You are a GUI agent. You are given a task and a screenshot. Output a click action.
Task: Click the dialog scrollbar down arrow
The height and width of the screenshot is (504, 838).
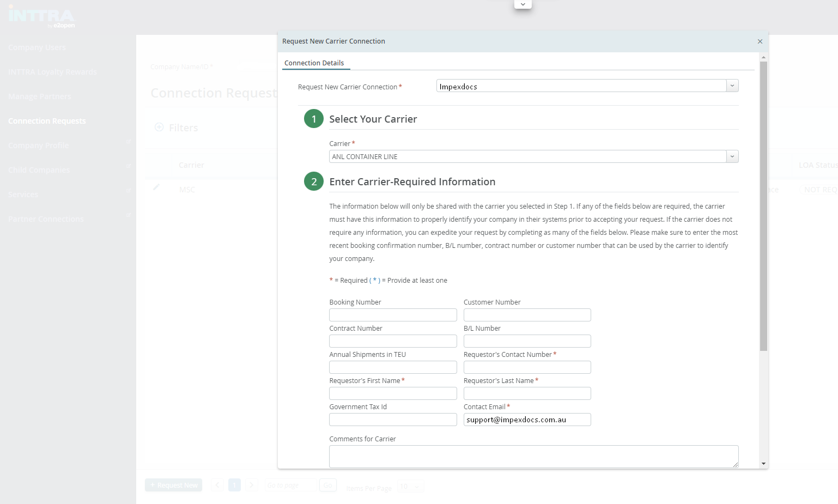pos(763,464)
